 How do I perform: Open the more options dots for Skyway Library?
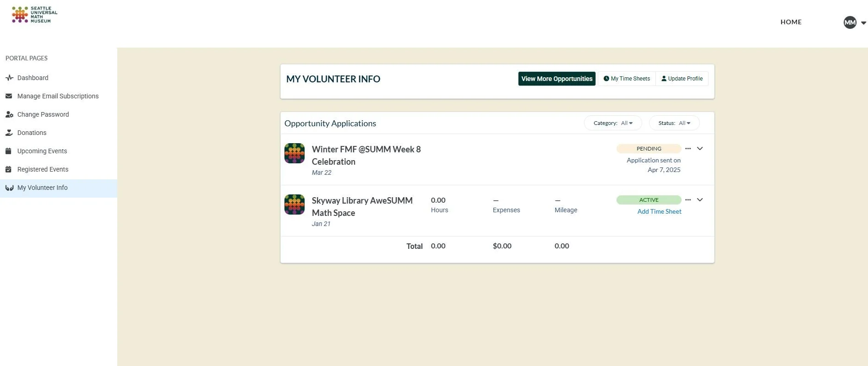tap(688, 200)
